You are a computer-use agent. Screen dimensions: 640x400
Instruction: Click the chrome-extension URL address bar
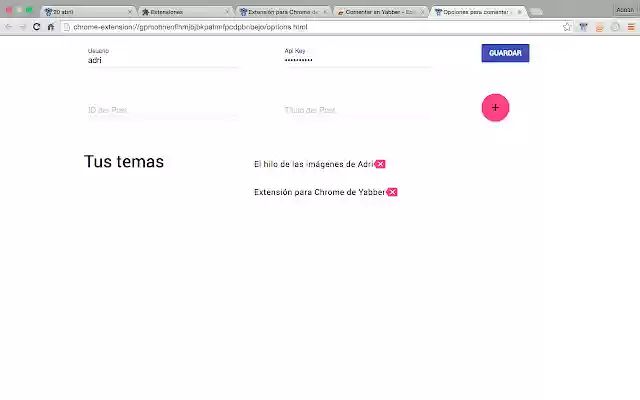(314, 27)
